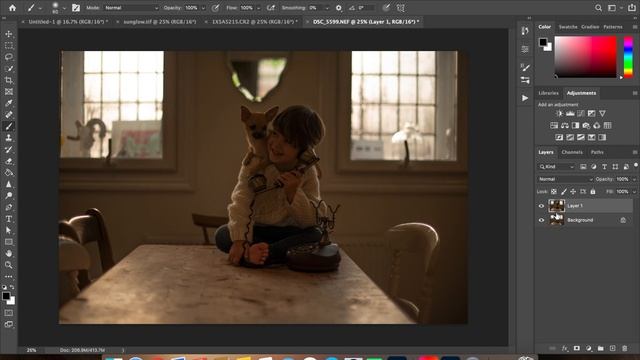Image resolution: width=640 pixels, height=360 pixels.
Task: Add a Curves adjustment
Action: tap(580, 113)
